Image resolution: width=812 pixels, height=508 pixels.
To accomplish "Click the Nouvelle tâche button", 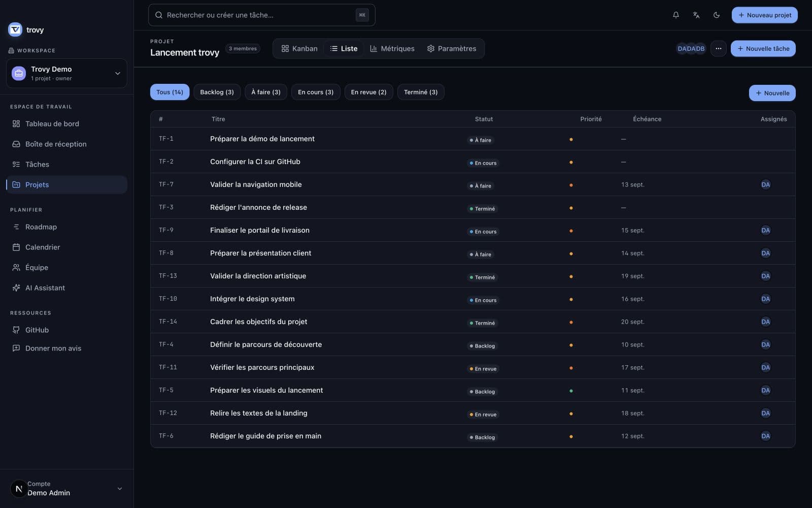I will pyautogui.click(x=763, y=49).
